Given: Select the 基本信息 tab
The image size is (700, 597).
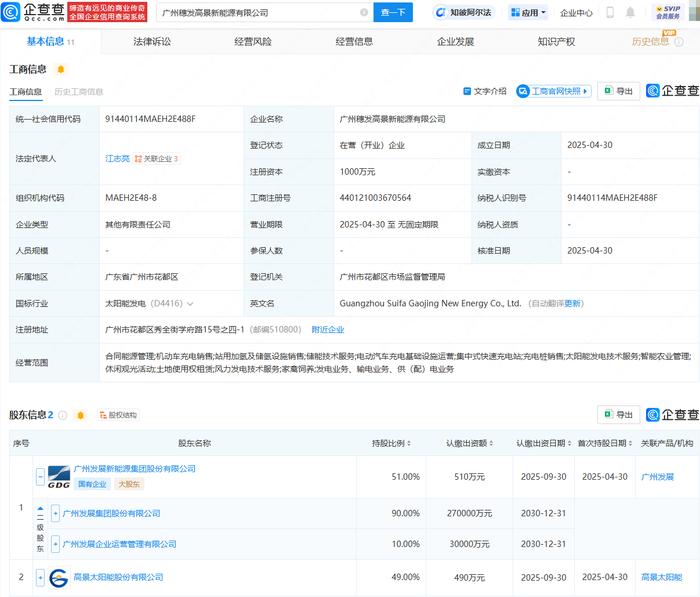Looking at the screenshot, I should [50, 42].
